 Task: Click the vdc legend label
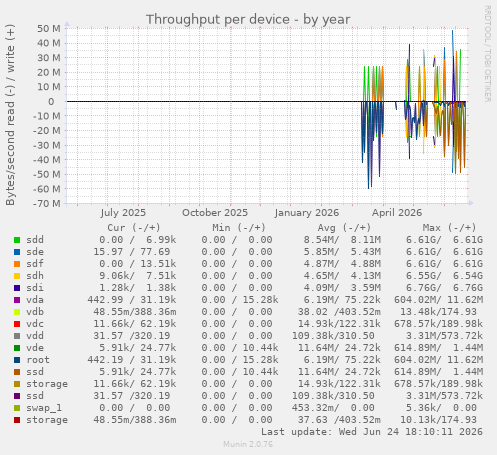coord(35,324)
